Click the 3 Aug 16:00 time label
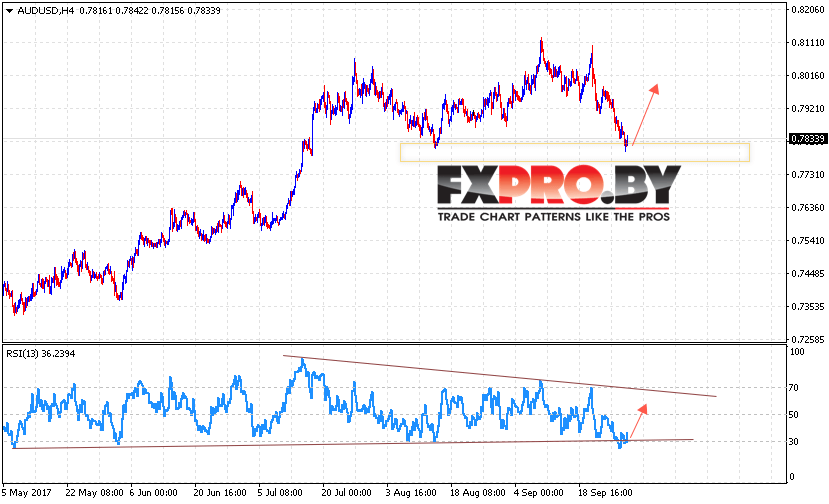 pyautogui.click(x=411, y=493)
